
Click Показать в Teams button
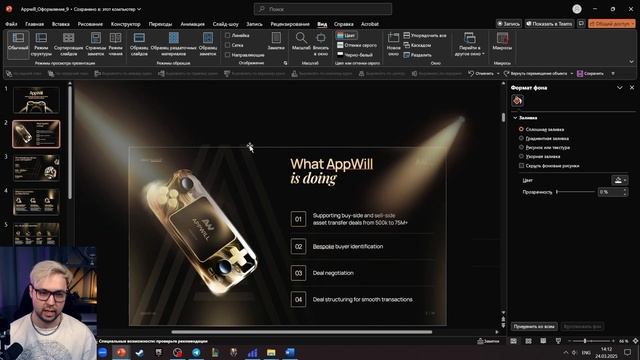coord(549,24)
